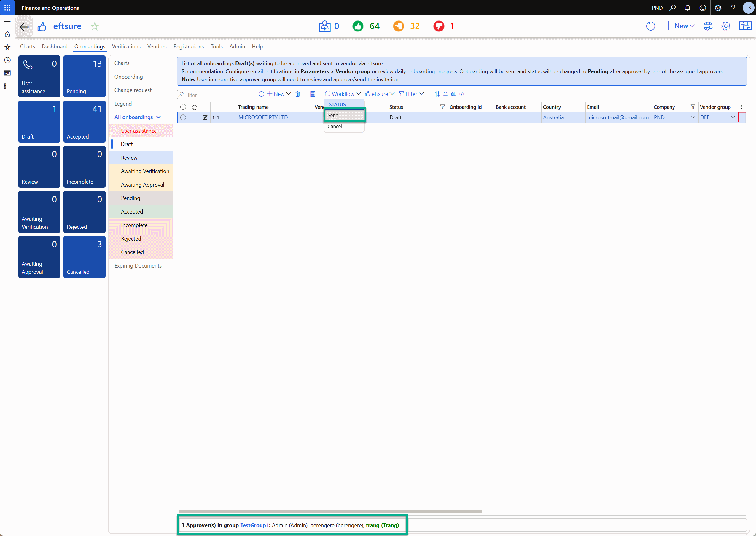Image resolution: width=756 pixels, height=536 pixels.
Task: Open the Registrations tab
Action: click(188, 47)
